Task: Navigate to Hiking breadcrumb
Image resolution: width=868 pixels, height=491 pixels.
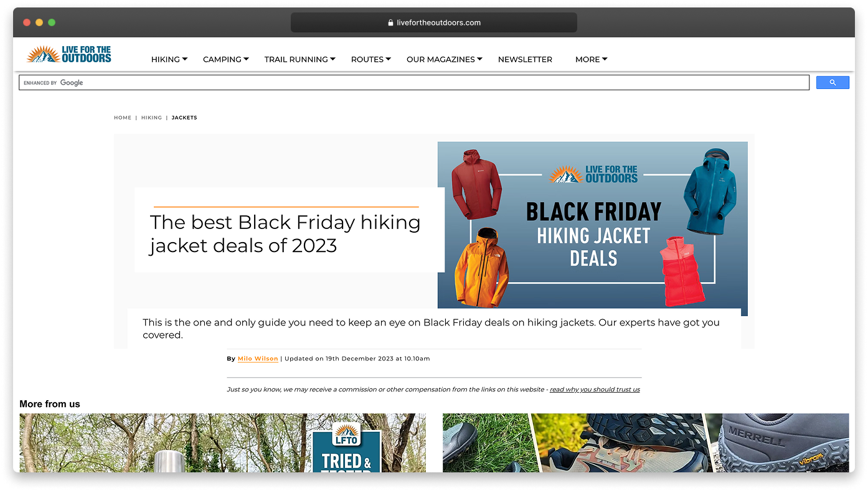Action: click(151, 118)
